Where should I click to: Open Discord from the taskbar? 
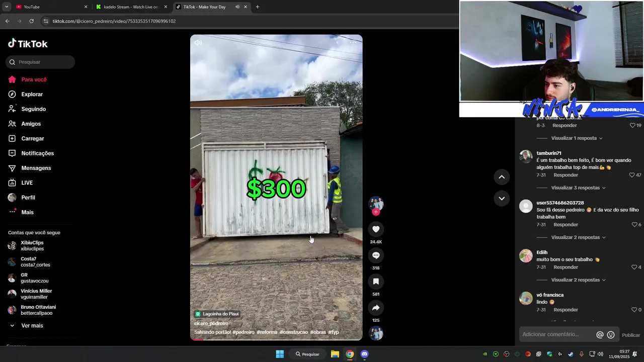(x=365, y=354)
